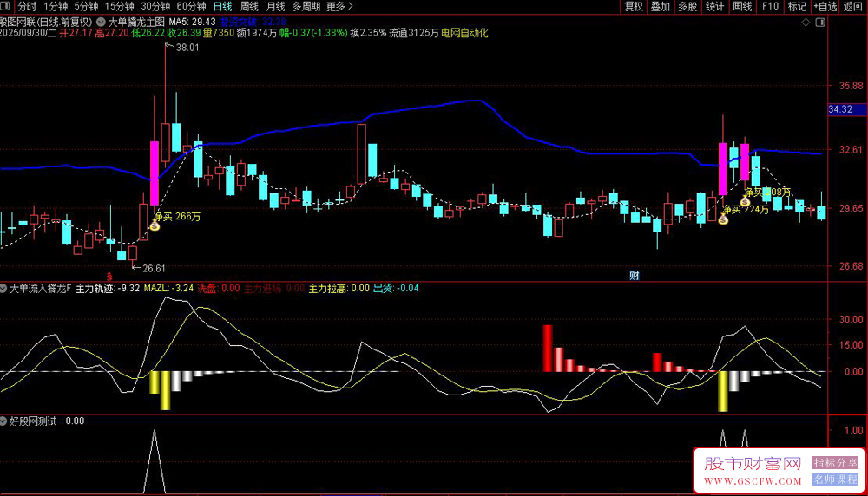Expand the 大单擒龙主图 indicator dropdown arrow

(103, 21)
